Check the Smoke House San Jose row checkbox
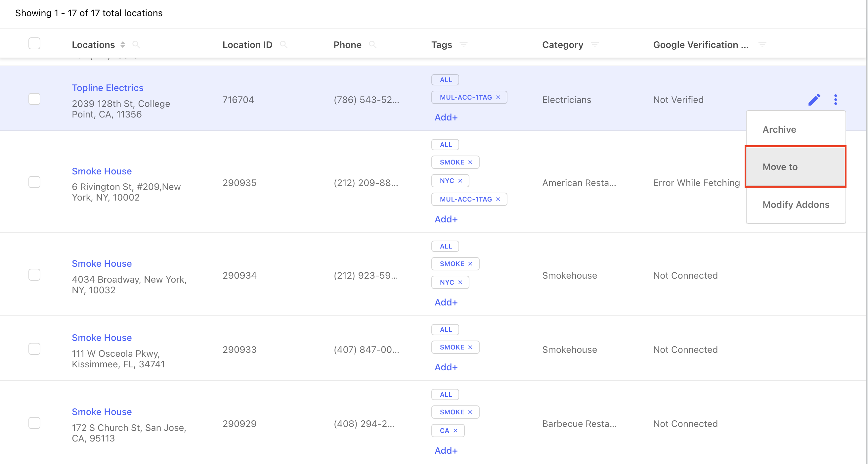This screenshot has height=464, width=868. [x=34, y=423]
